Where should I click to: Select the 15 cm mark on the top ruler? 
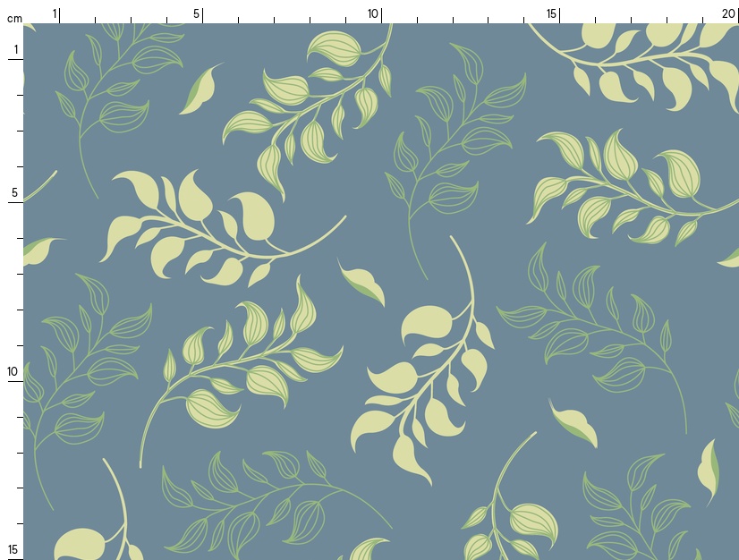point(552,13)
